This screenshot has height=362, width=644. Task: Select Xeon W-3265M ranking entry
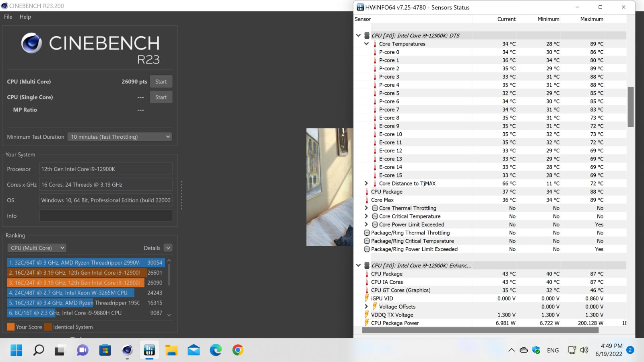[86, 293]
